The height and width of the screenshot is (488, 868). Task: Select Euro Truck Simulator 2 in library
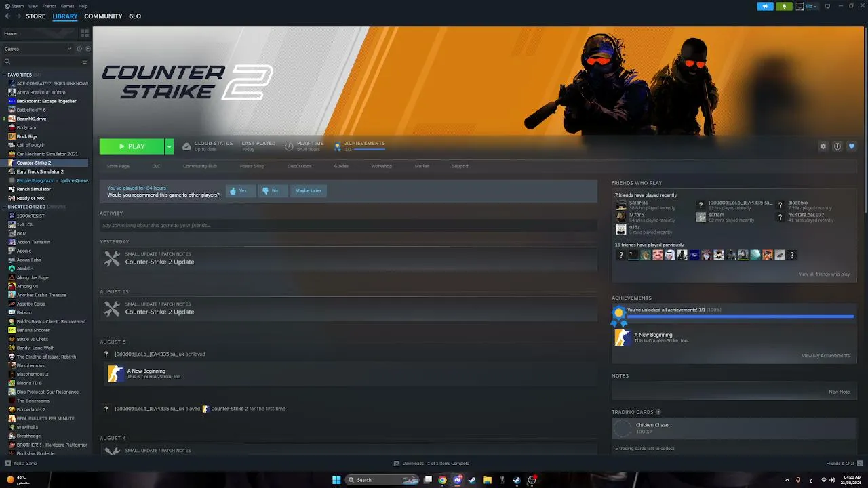point(40,171)
